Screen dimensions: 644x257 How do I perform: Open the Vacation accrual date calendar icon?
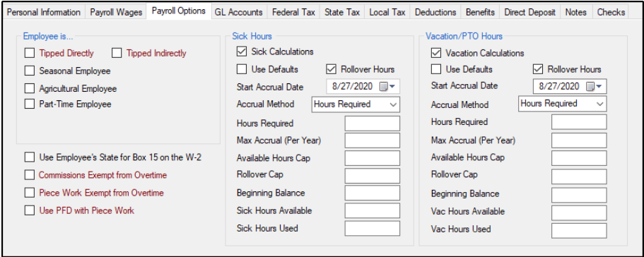click(x=594, y=86)
